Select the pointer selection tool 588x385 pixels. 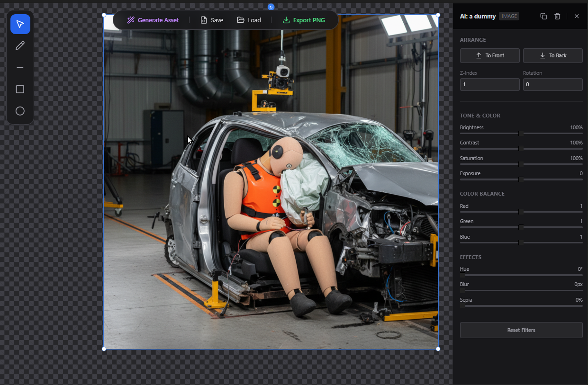pos(20,24)
